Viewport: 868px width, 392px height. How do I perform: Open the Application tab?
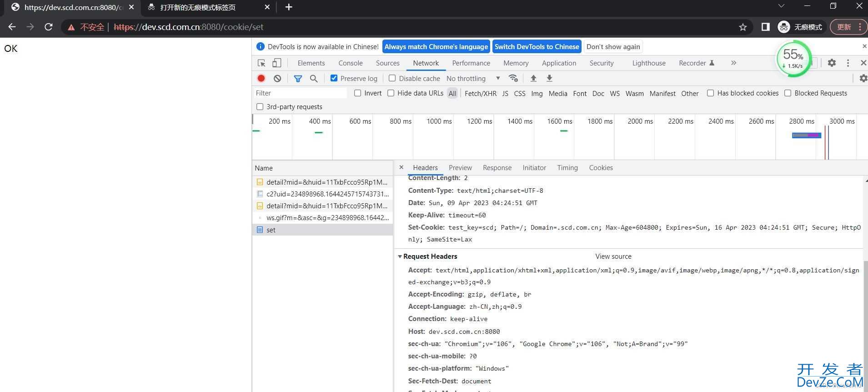(x=559, y=63)
